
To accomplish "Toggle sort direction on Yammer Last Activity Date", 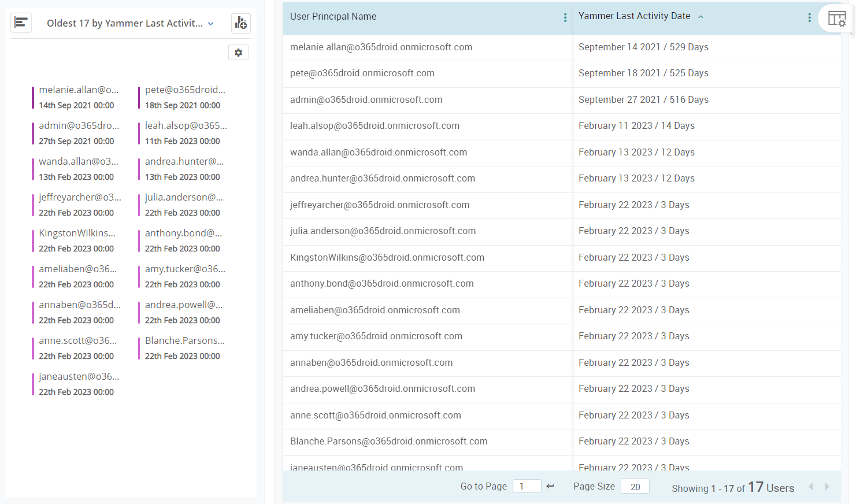I will click(x=700, y=17).
